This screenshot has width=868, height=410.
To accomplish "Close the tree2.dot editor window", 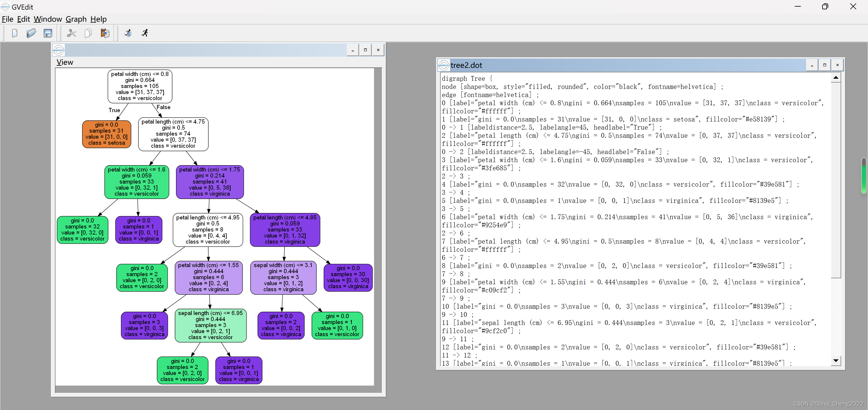I will pos(837,65).
